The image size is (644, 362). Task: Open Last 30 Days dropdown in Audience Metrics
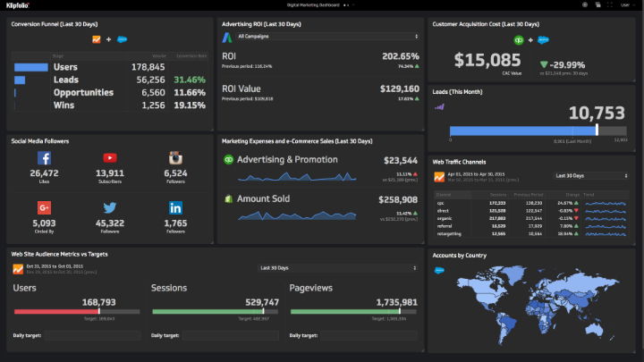(337, 268)
